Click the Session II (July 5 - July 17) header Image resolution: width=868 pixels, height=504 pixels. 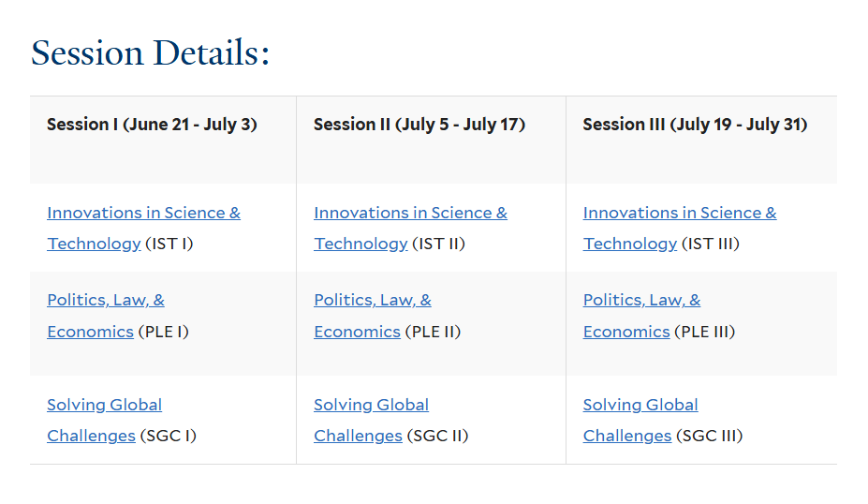(419, 125)
